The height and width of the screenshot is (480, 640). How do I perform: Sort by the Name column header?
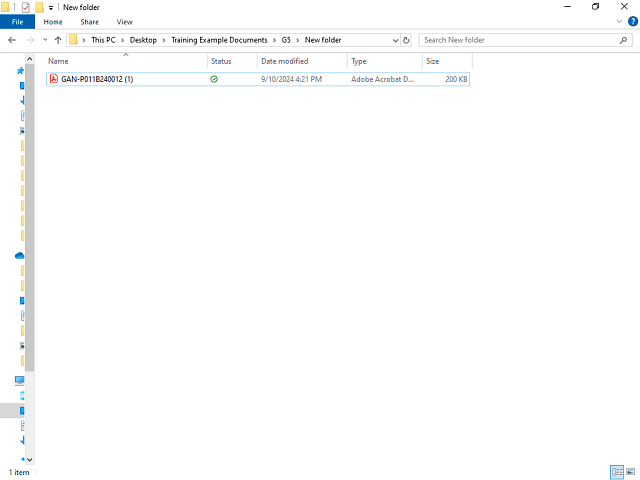point(58,61)
